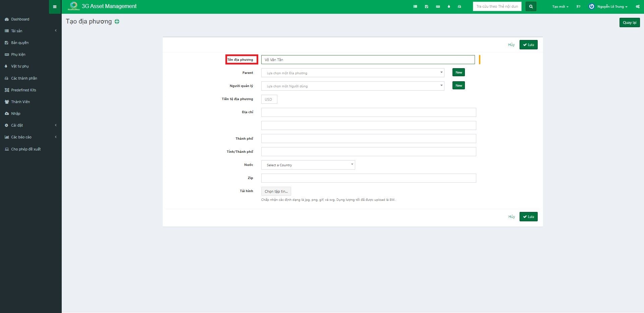Click the water drop consumables icon
644x313 pixels.
pyautogui.click(x=449, y=7)
